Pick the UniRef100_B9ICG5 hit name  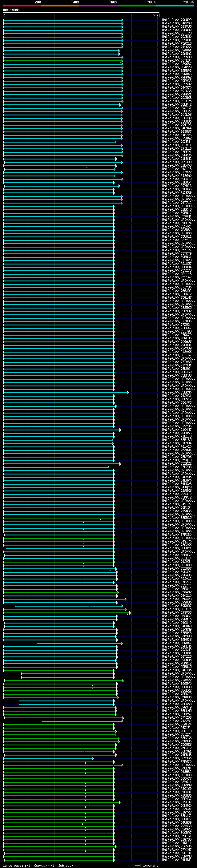pos(177,91)
